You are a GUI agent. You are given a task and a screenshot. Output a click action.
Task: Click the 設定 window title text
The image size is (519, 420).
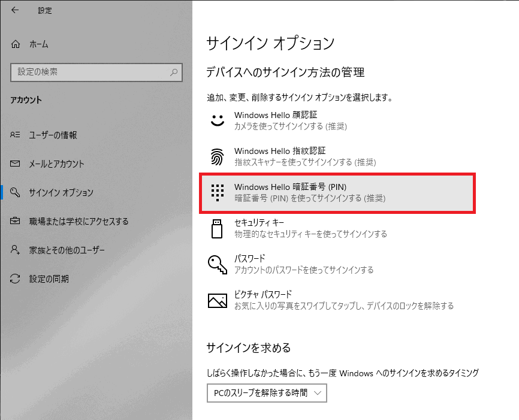click(x=45, y=10)
